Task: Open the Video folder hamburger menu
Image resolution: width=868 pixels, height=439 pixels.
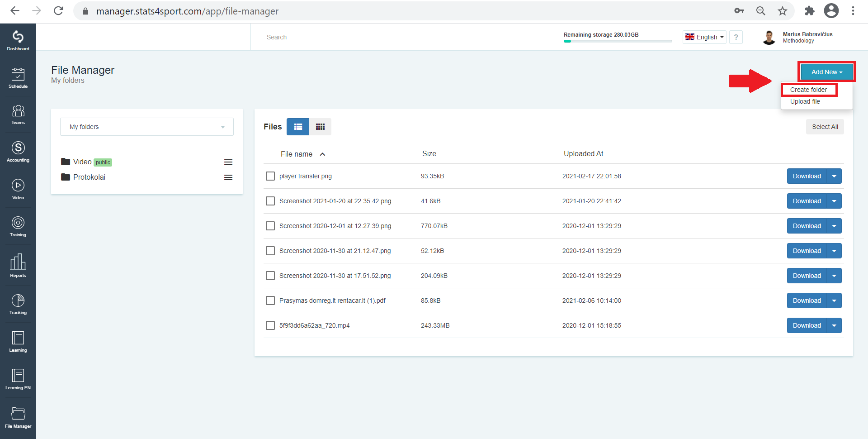Action: point(228,162)
